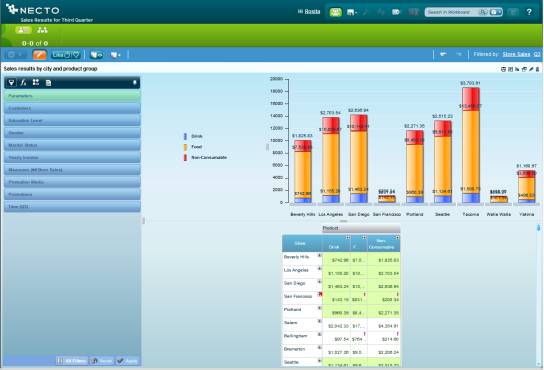Screen dimensions: 544x370
Task: Open the Store Sales filter link
Action: click(x=516, y=54)
